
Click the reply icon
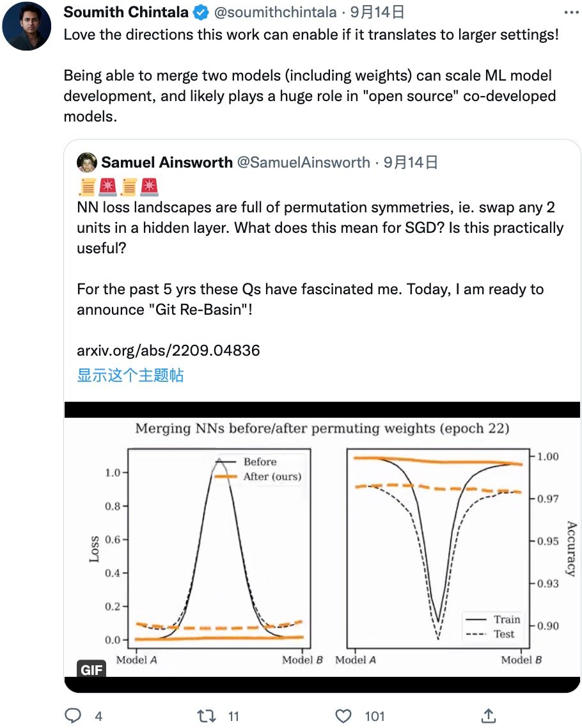click(74, 716)
